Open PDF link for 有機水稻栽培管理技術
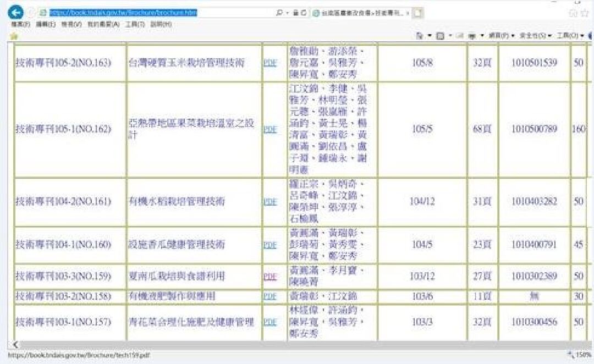 (x=270, y=202)
